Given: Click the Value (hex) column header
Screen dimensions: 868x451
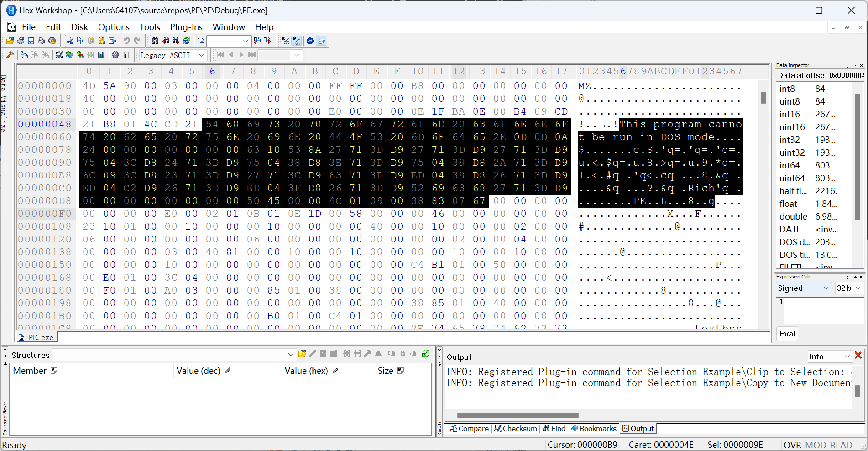Looking at the screenshot, I should coord(328,371).
